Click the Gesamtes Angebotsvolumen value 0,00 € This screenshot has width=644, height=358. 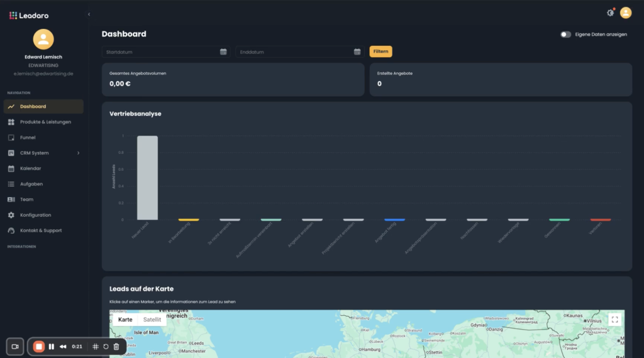coord(120,84)
